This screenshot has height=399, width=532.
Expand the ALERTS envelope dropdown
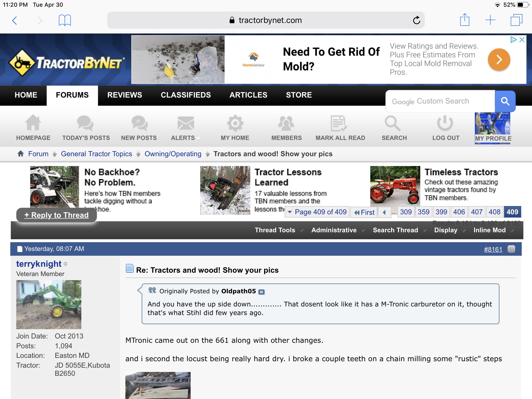[185, 128]
